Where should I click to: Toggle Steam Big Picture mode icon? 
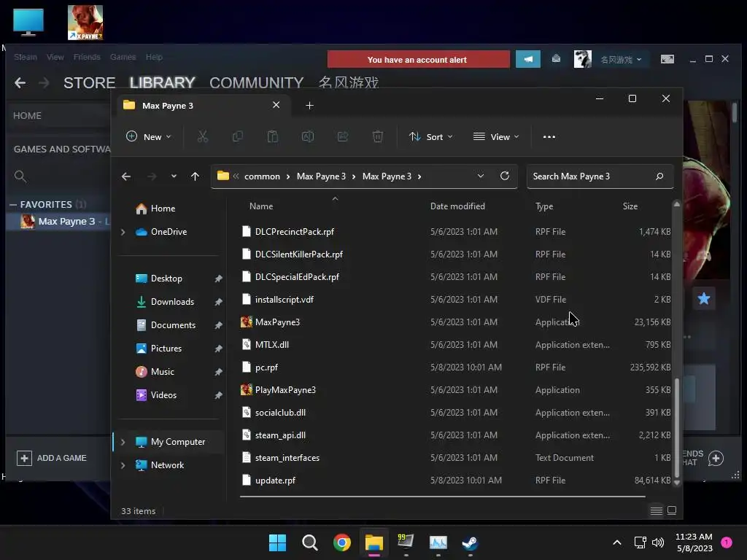(x=667, y=59)
